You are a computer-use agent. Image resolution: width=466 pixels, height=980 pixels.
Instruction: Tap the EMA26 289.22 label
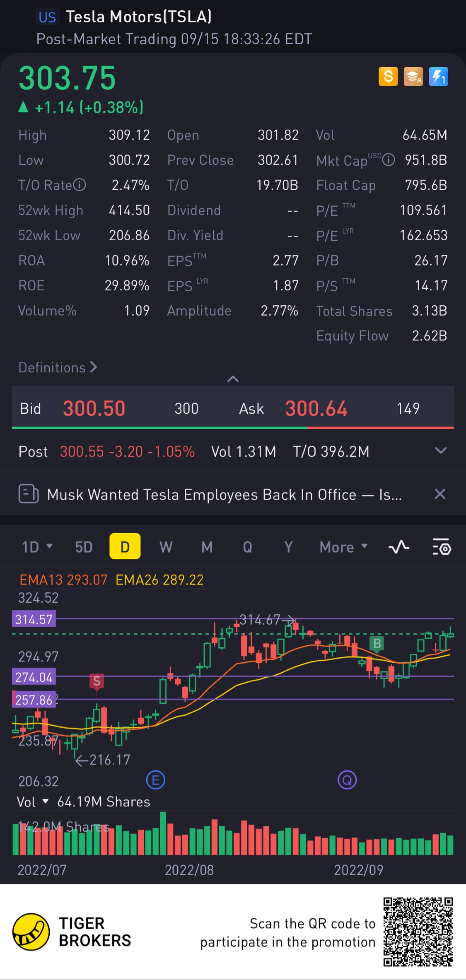pyautogui.click(x=159, y=580)
